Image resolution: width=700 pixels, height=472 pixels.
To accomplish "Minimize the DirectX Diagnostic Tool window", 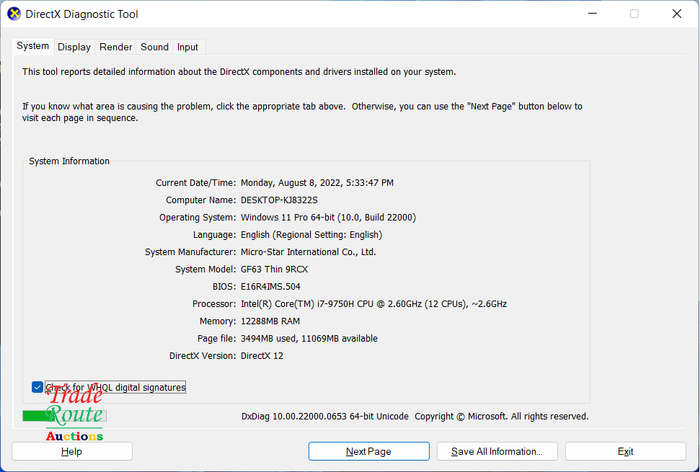I will [592, 14].
